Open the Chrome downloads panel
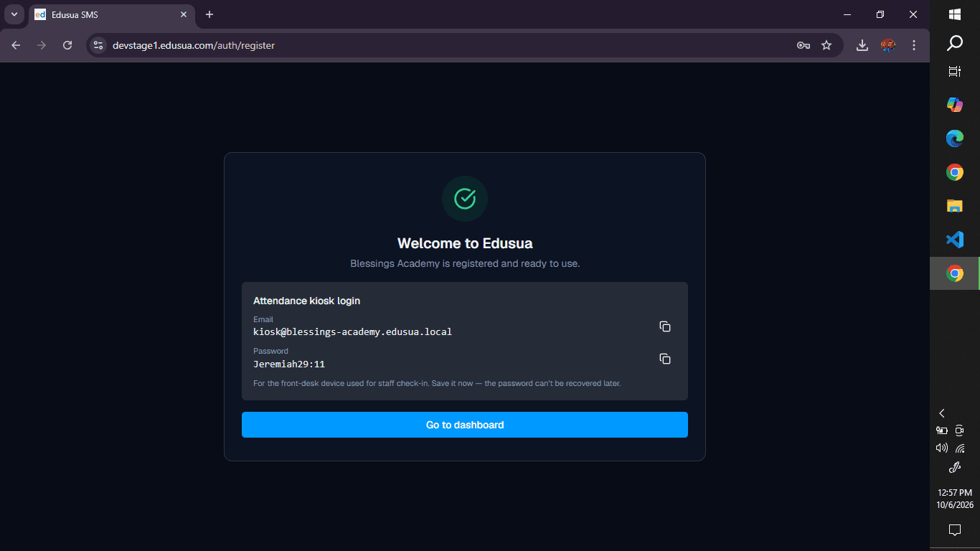 862,45
